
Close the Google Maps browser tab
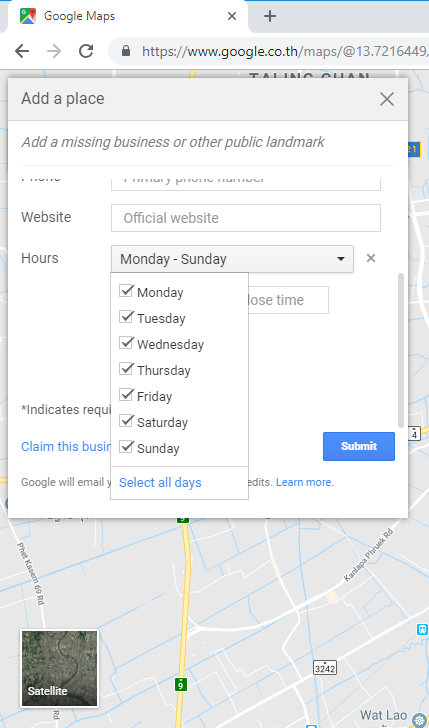(232, 17)
